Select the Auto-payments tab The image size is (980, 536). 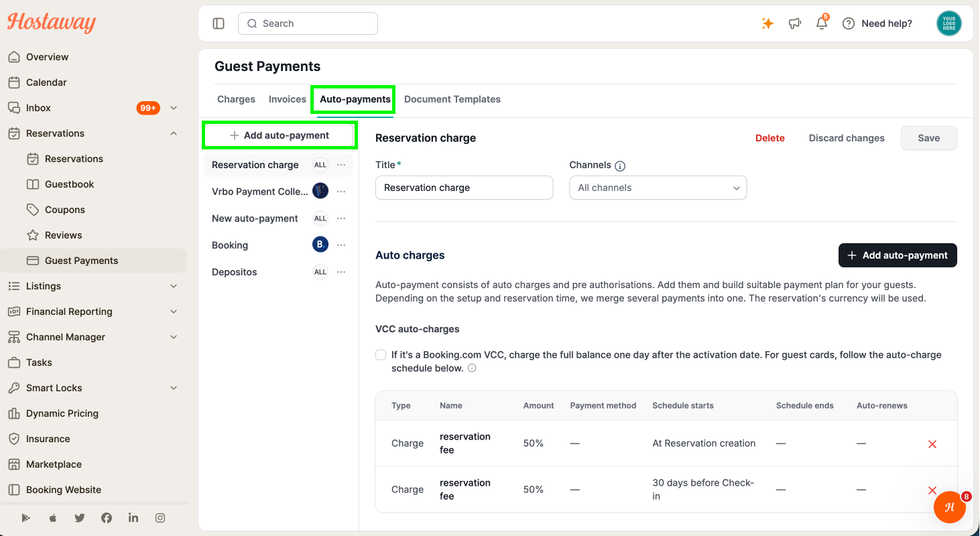point(355,99)
